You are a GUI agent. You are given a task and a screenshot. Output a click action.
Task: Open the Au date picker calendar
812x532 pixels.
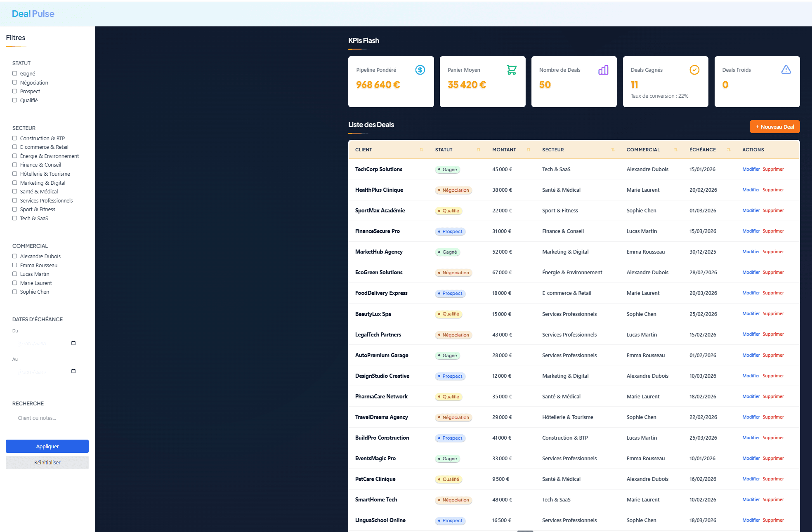tap(73, 371)
